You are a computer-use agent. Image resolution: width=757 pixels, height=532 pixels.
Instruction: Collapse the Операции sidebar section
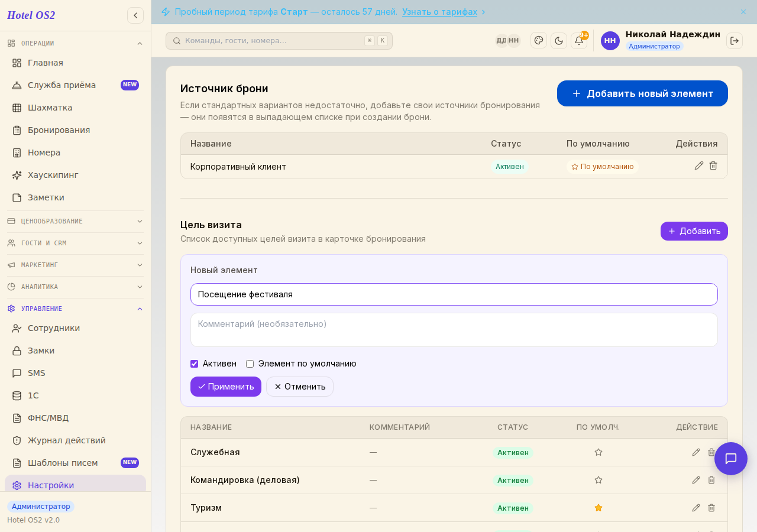click(x=75, y=43)
